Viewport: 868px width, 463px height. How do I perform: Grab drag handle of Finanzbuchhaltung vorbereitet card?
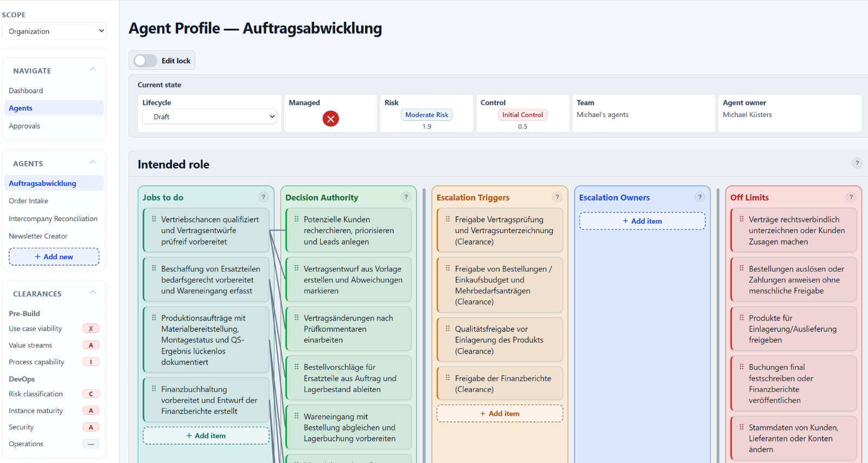point(154,389)
